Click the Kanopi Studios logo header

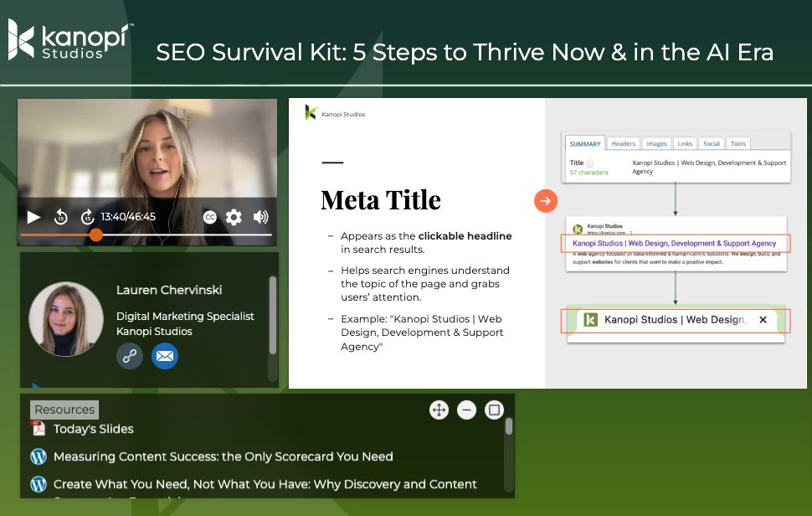click(x=70, y=41)
